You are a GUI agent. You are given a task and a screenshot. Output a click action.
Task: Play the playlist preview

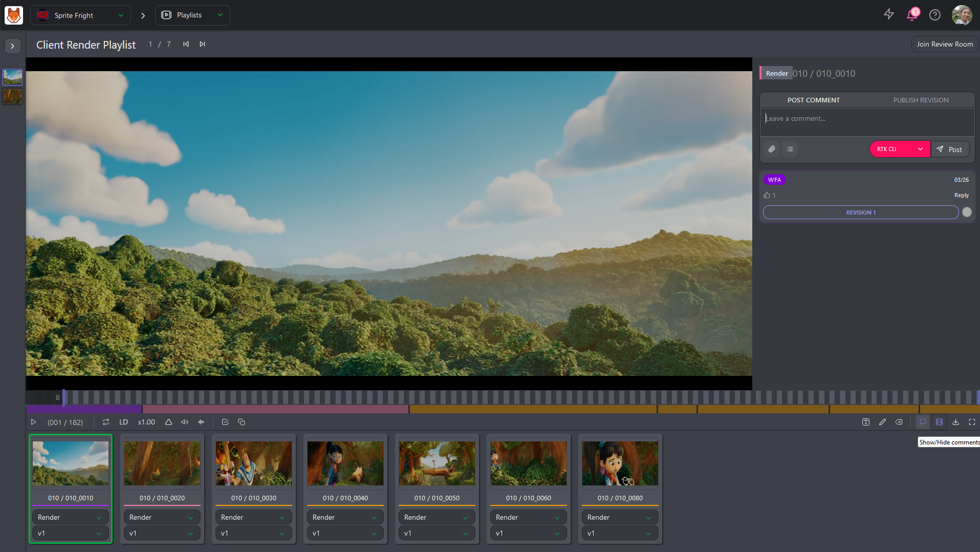(34, 422)
